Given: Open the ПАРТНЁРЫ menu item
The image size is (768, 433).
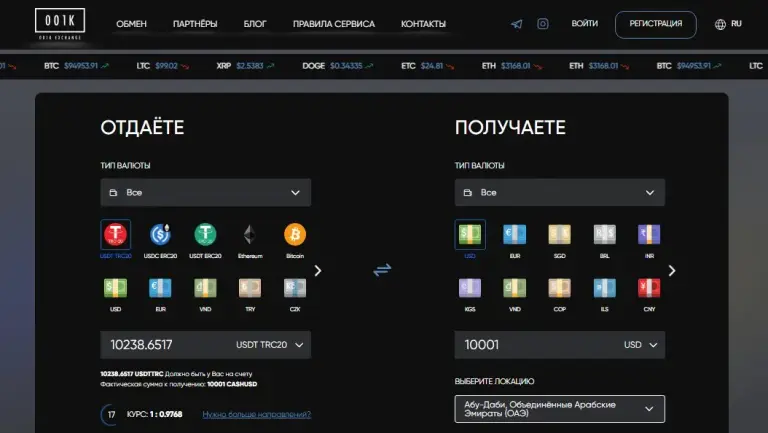Looking at the screenshot, I should 195,24.
